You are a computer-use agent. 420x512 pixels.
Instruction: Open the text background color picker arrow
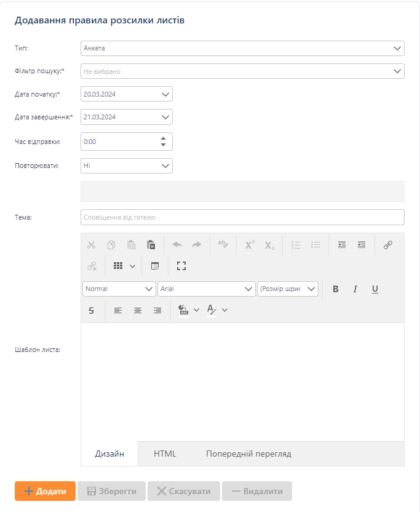pyautogui.click(x=197, y=311)
